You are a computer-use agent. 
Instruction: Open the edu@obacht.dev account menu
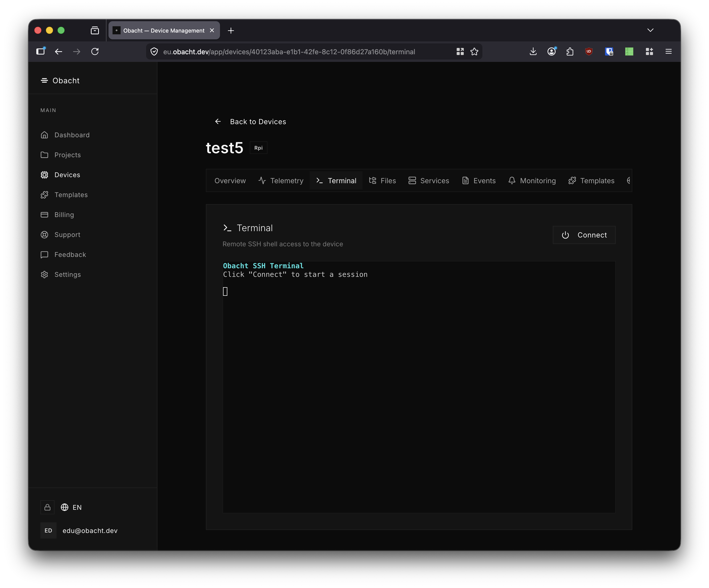click(x=90, y=530)
